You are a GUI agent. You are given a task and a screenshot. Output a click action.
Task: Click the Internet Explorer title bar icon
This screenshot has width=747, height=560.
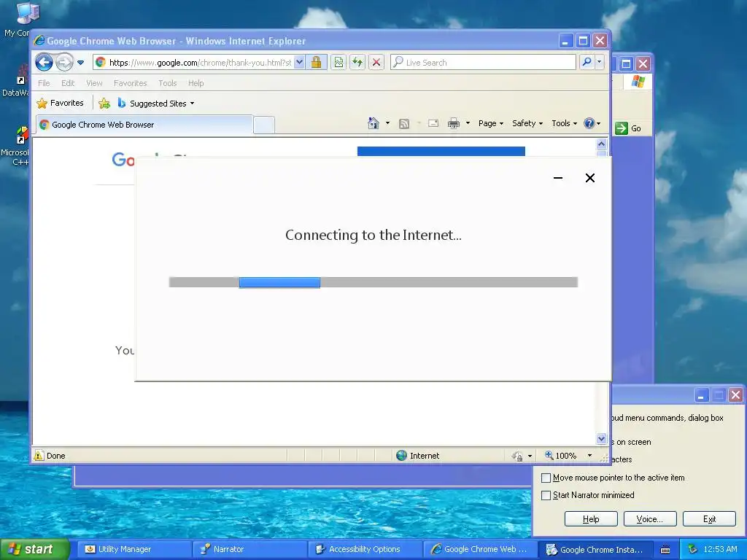(x=39, y=41)
